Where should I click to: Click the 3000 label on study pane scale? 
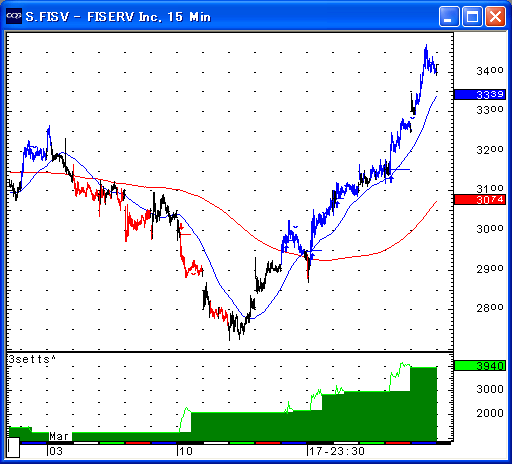[x=490, y=389]
